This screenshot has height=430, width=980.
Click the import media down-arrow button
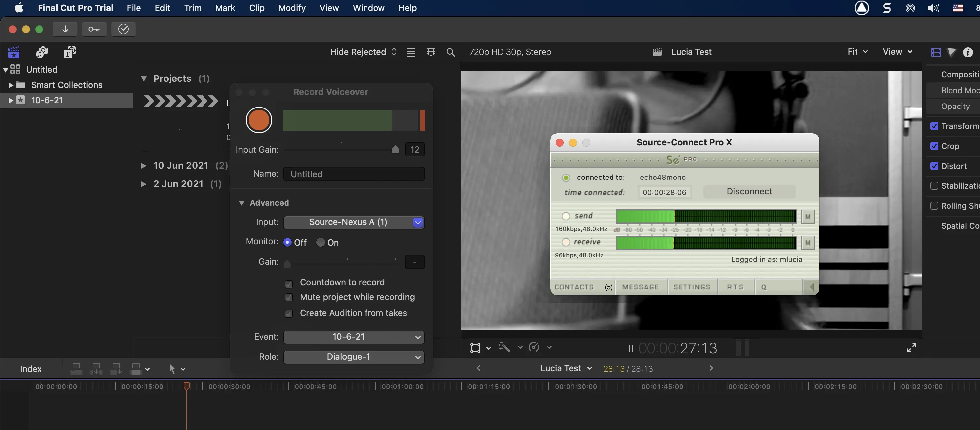[65, 29]
